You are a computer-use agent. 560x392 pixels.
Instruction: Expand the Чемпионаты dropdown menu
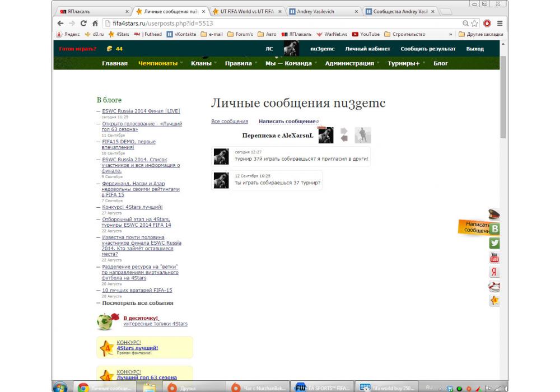click(x=161, y=63)
